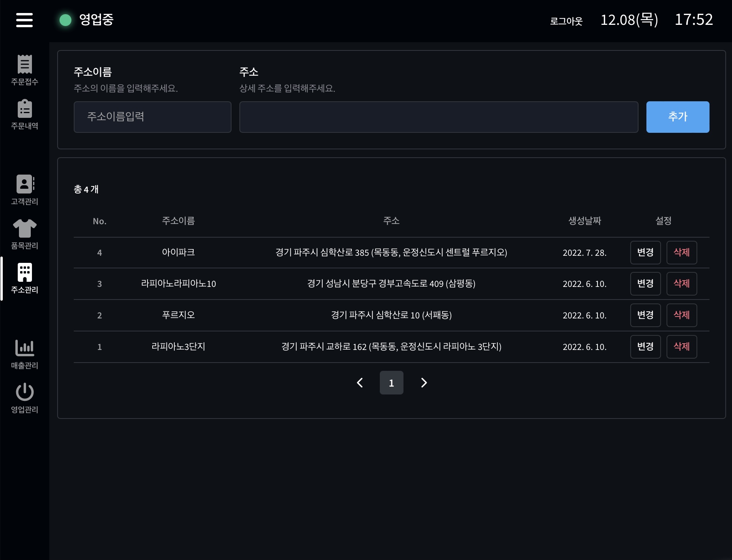
Task: Click the green 영업중 status indicator
Action: [x=65, y=20]
